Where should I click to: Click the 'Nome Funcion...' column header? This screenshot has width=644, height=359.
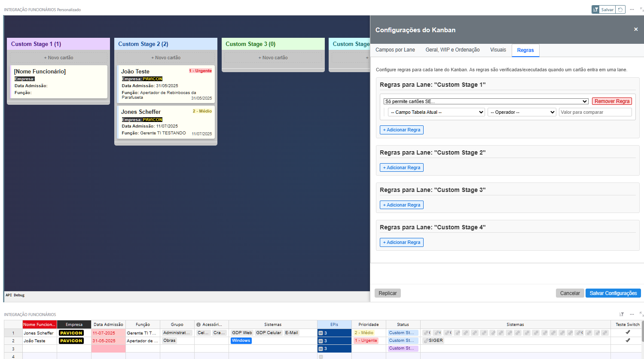[x=40, y=325]
